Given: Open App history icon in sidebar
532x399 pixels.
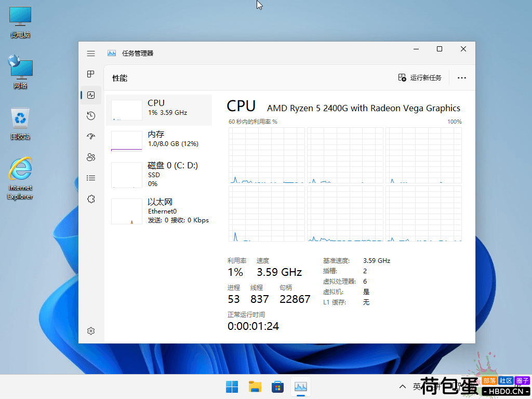Looking at the screenshot, I should tap(90, 116).
